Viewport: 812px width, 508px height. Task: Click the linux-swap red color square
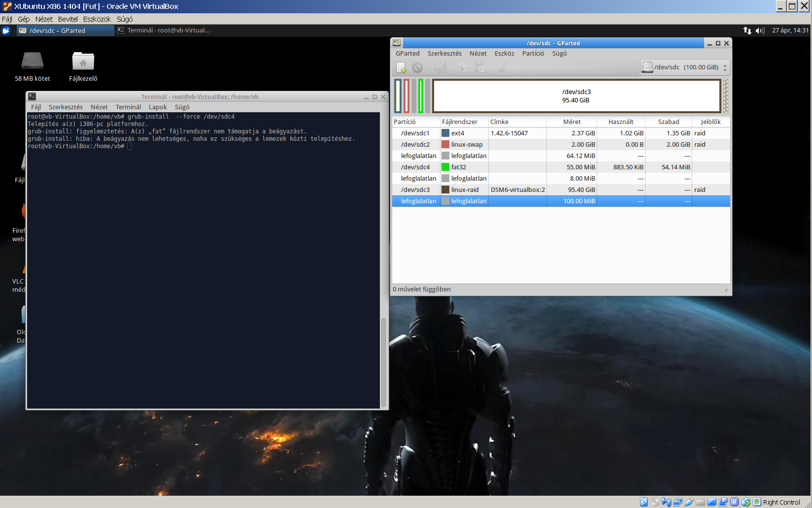click(x=445, y=144)
